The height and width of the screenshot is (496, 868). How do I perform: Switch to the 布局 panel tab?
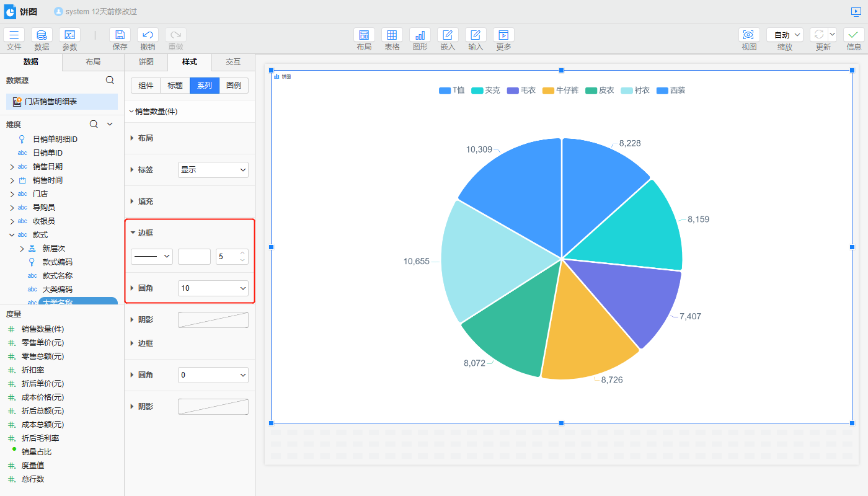point(93,62)
